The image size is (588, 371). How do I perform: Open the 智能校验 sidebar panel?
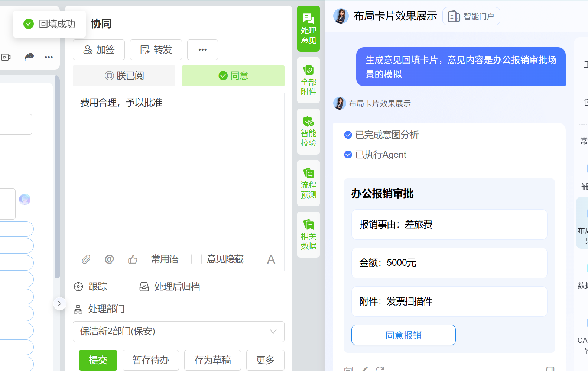click(x=308, y=132)
